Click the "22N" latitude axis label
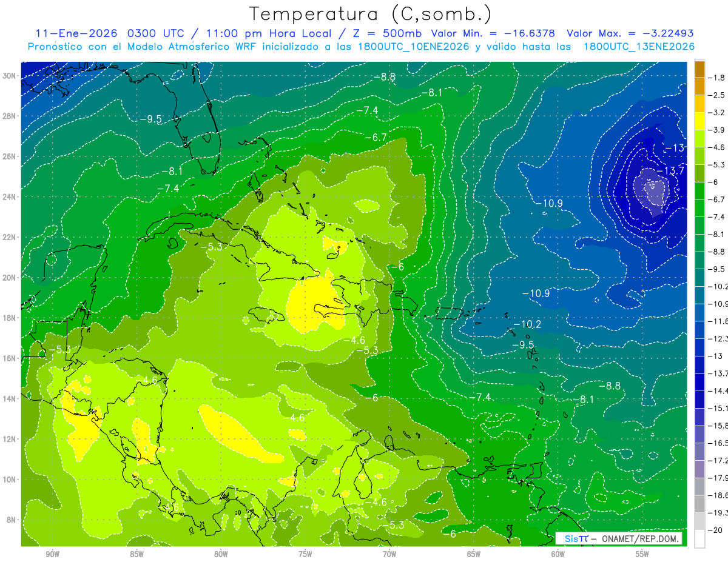The width and height of the screenshot is (728, 562). (x=8, y=237)
